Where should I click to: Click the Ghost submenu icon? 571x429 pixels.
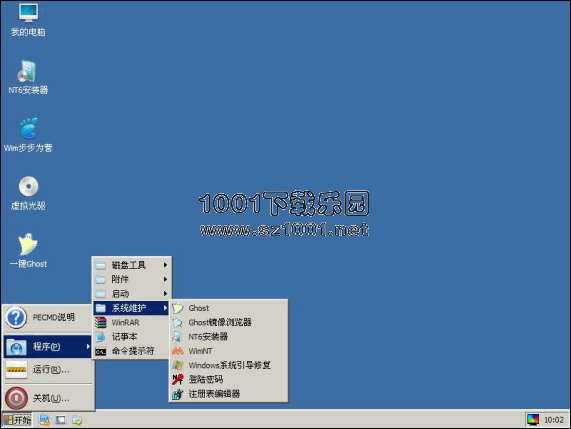click(177, 308)
